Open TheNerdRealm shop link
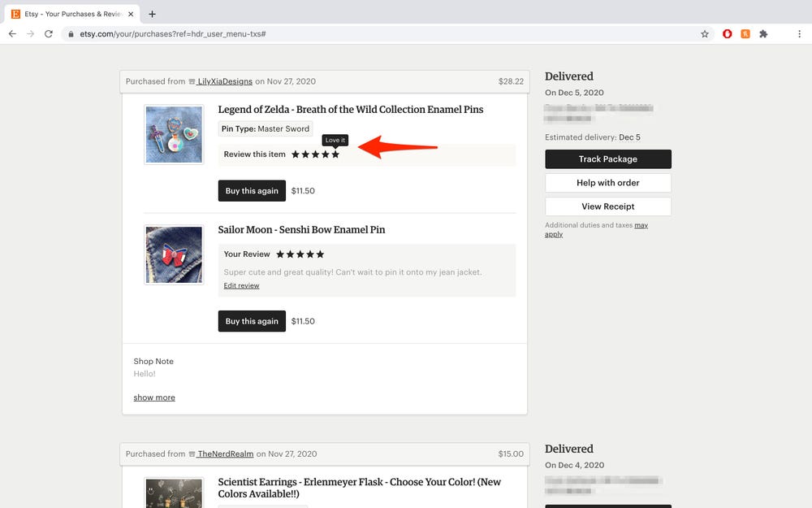Screen dimensions: 812x508 (225, 454)
